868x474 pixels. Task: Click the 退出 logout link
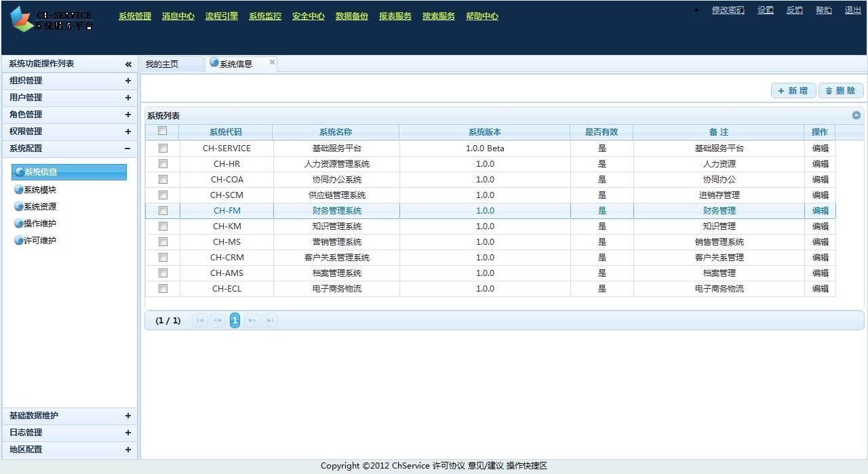pyautogui.click(x=853, y=10)
